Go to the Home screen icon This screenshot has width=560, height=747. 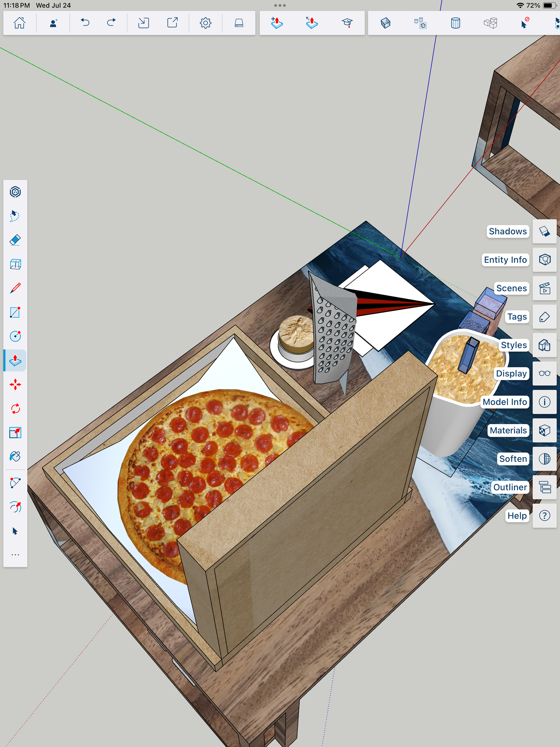coord(20,23)
